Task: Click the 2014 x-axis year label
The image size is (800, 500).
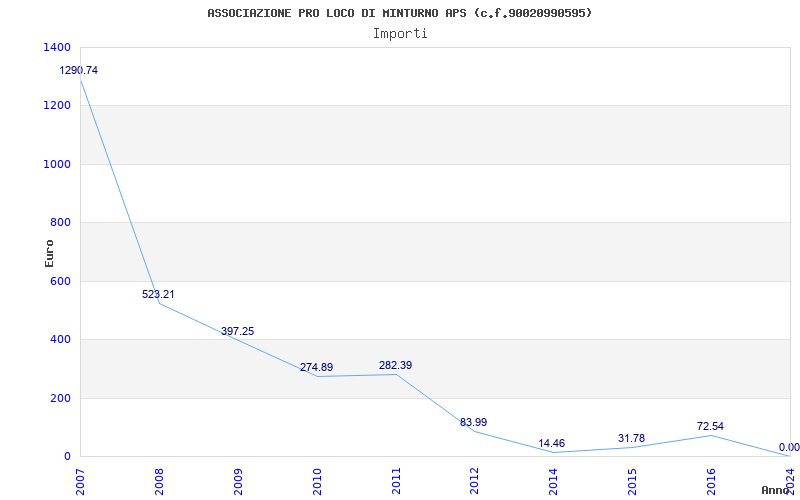Action: coord(554,482)
